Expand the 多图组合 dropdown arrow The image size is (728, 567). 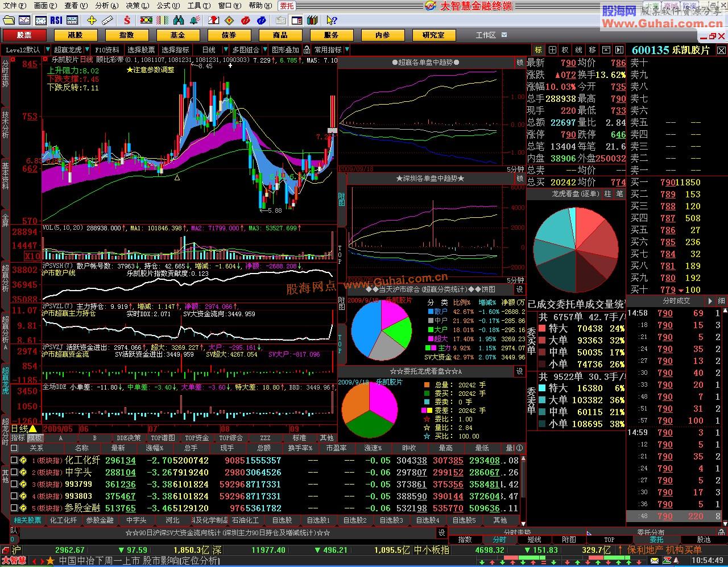coord(264,50)
